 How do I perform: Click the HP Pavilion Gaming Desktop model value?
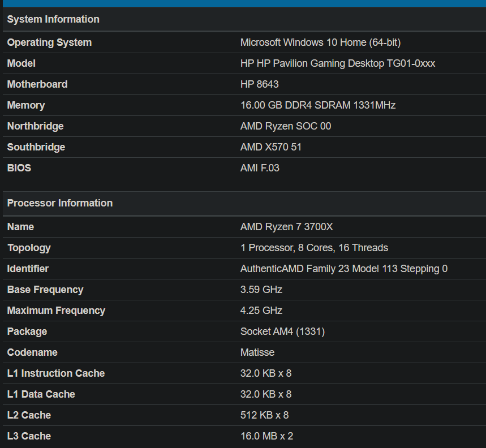pos(338,63)
